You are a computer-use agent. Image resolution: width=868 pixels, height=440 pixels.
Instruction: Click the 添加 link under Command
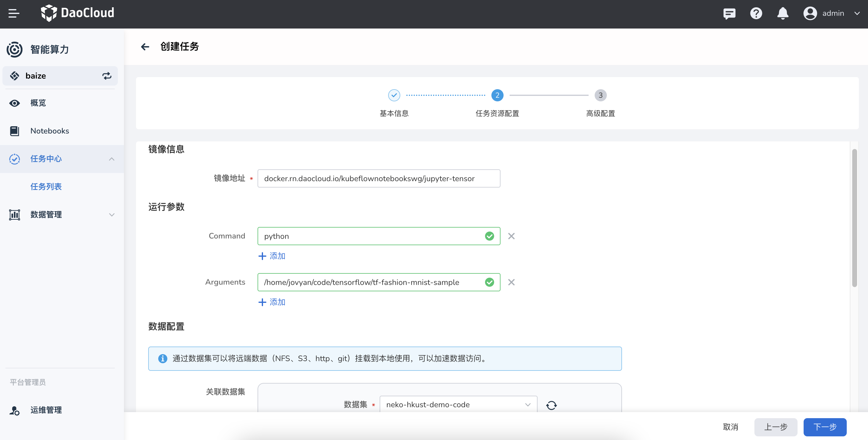point(272,256)
